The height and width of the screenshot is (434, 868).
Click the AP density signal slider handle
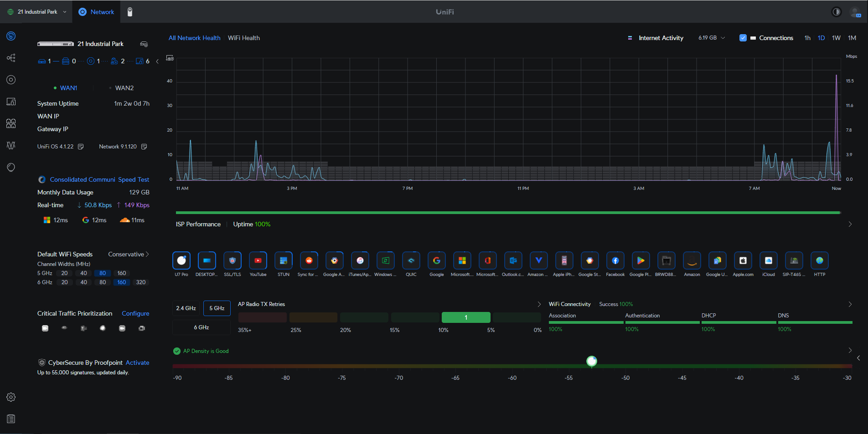591,361
